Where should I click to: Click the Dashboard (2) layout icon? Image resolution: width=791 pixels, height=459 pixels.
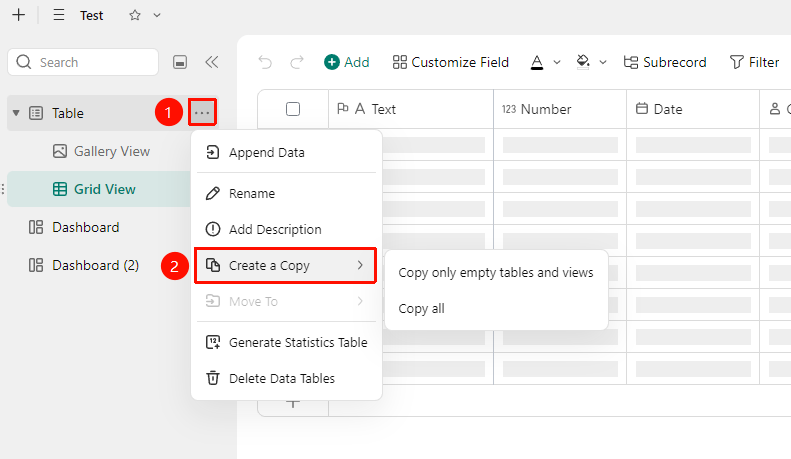coord(36,265)
